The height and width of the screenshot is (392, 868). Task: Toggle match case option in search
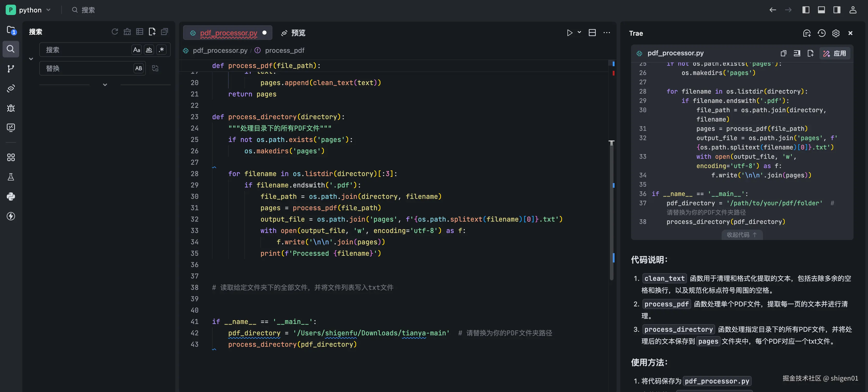point(137,50)
